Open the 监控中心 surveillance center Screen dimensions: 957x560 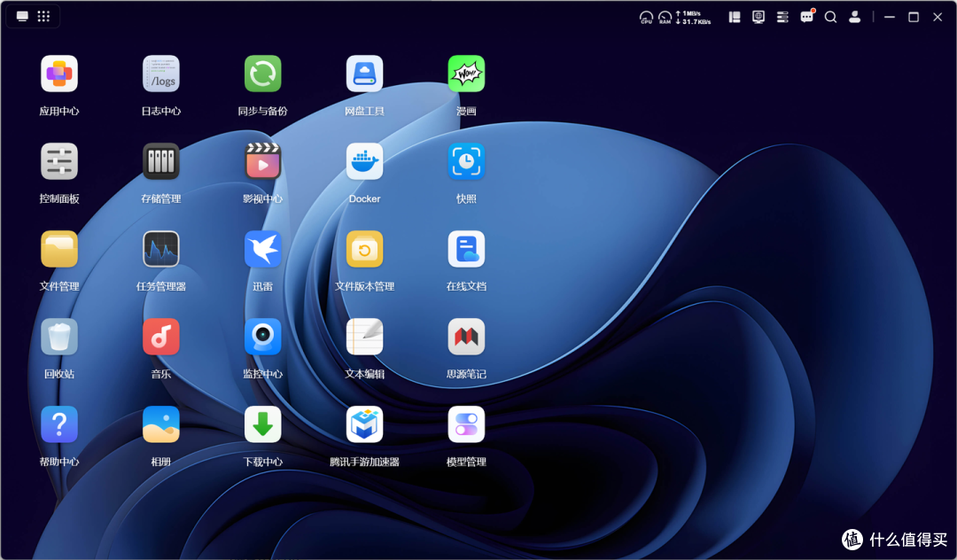263,337
